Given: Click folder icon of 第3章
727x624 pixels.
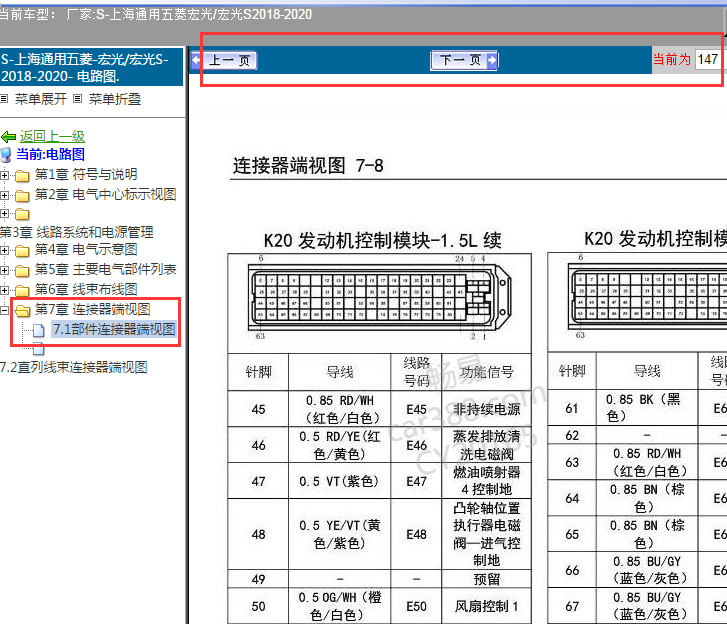Looking at the screenshot, I should [x=22, y=214].
